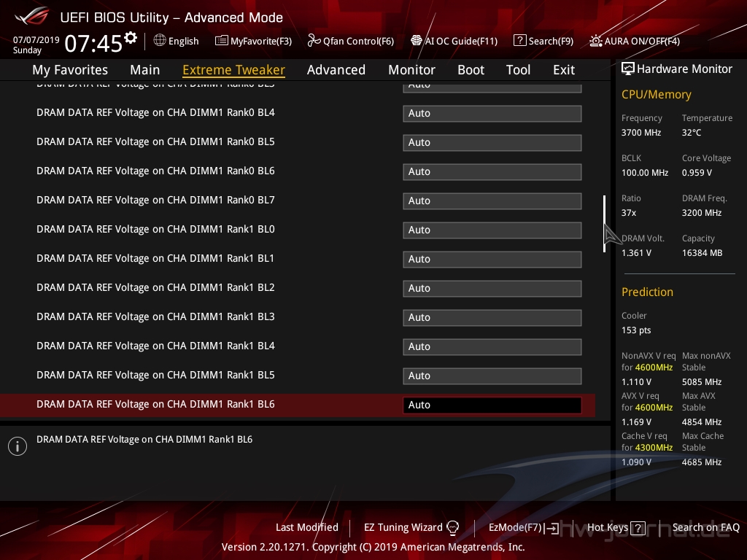Open the Boot tab
Image resolution: width=747 pixels, height=560 pixels.
[471, 70]
